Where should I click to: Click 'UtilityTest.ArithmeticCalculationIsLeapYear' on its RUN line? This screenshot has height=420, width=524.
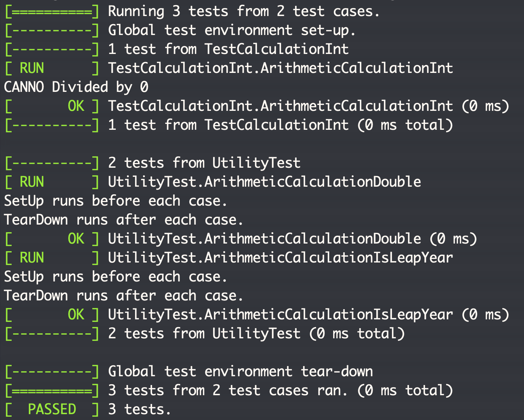coord(280,258)
